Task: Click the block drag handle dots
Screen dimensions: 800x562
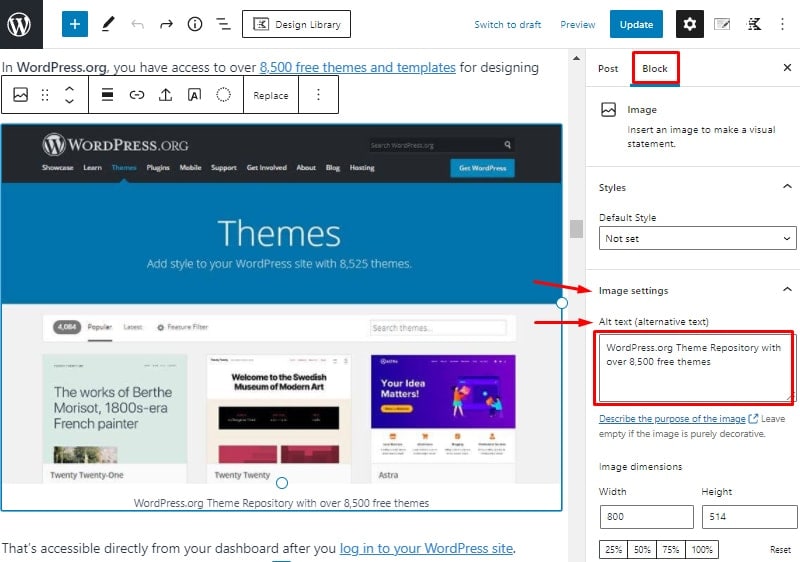Action: pos(45,95)
